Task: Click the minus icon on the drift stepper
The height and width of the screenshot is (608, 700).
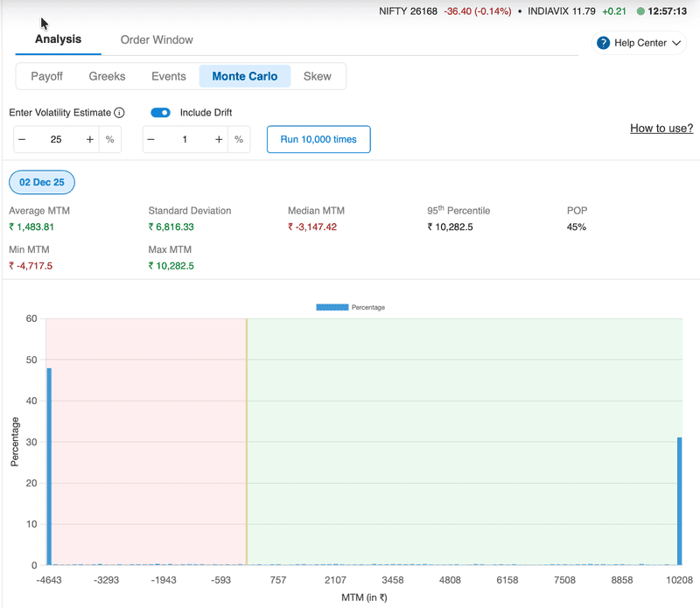Action: (x=150, y=138)
